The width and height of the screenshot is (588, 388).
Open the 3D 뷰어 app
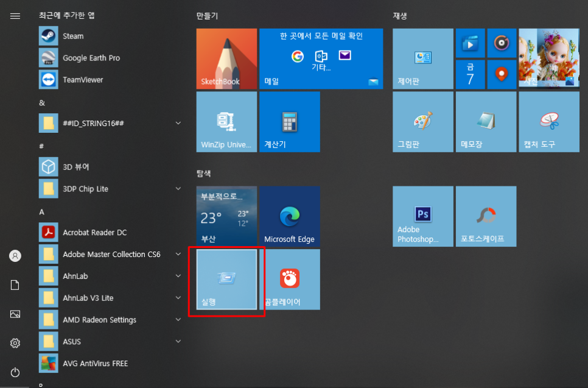click(x=111, y=167)
